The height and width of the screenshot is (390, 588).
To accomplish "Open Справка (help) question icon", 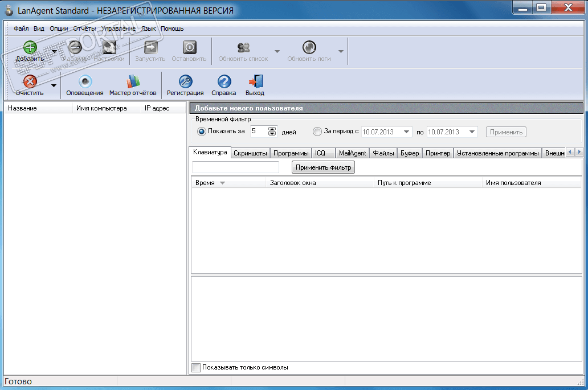I will [x=224, y=81].
